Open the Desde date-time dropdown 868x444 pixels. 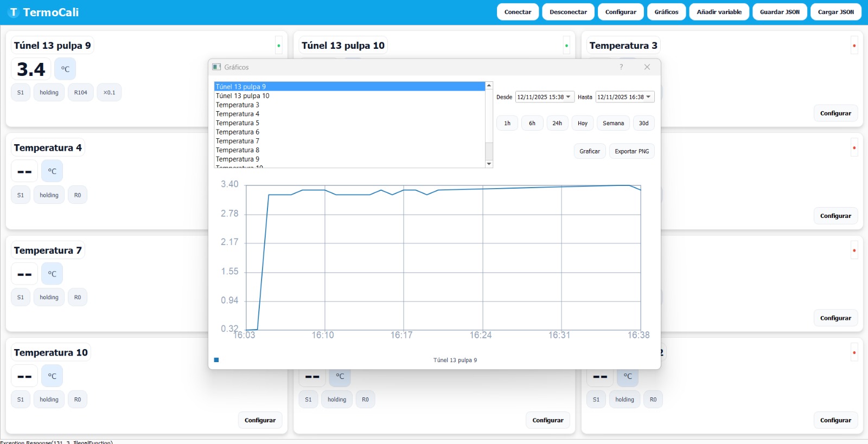[568, 97]
